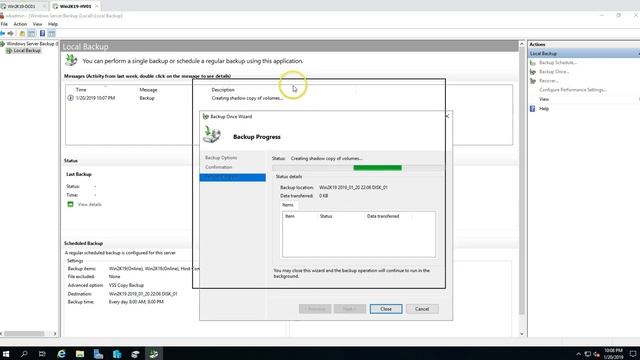This screenshot has width=640, height=360.
Task: Click the Forward arrow in the wbadmin toolbar
Action: (11, 33)
